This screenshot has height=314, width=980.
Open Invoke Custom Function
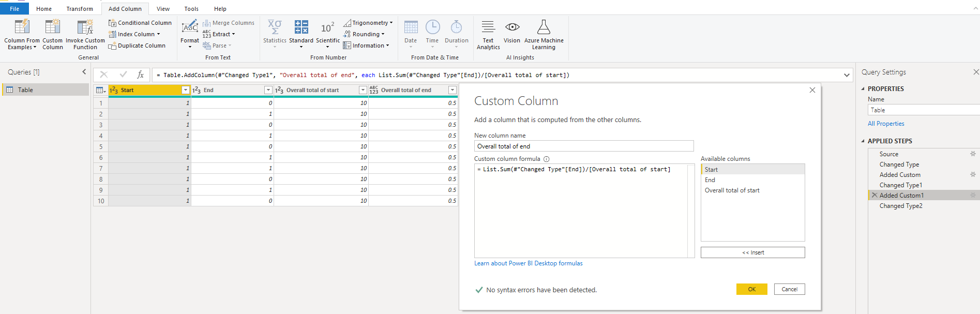(85, 35)
